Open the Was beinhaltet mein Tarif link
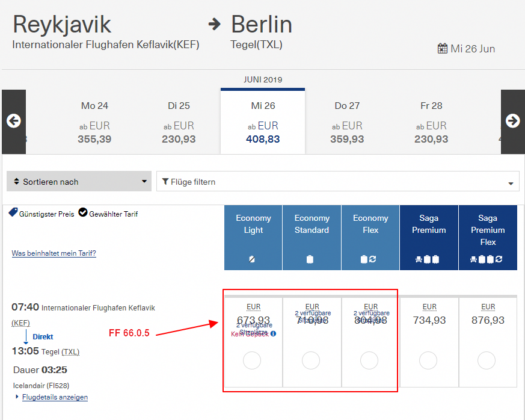The width and height of the screenshot is (525, 420). (54, 253)
